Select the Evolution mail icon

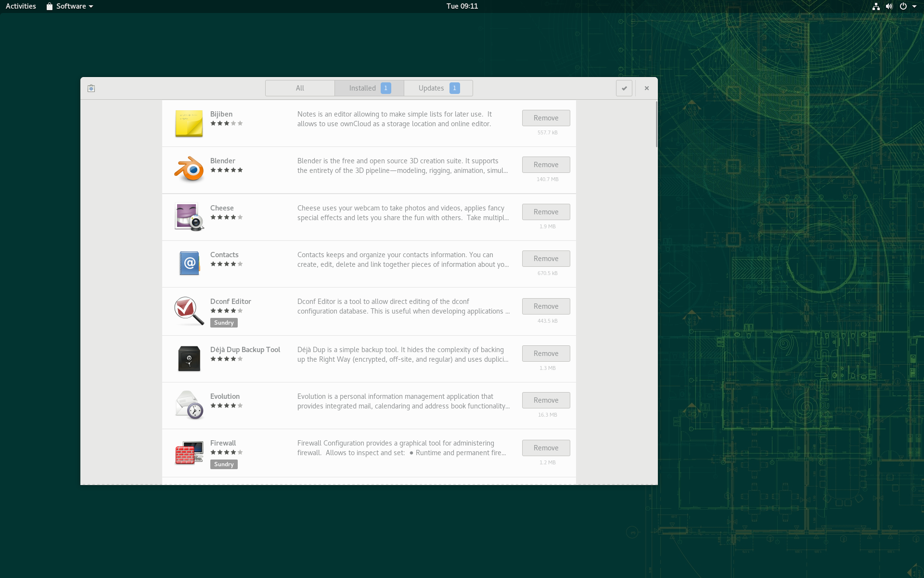click(x=189, y=405)
